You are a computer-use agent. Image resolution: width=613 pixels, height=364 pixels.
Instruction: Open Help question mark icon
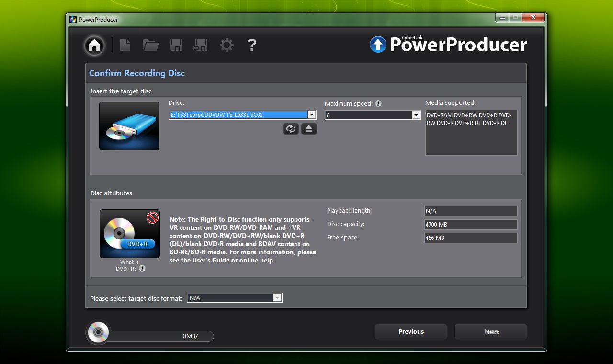pos(252,45)
